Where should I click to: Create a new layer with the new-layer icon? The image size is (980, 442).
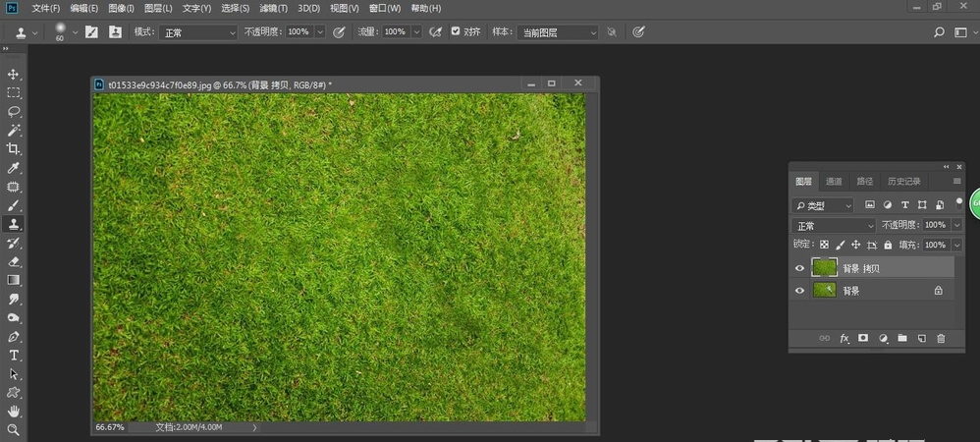(921, 338)
